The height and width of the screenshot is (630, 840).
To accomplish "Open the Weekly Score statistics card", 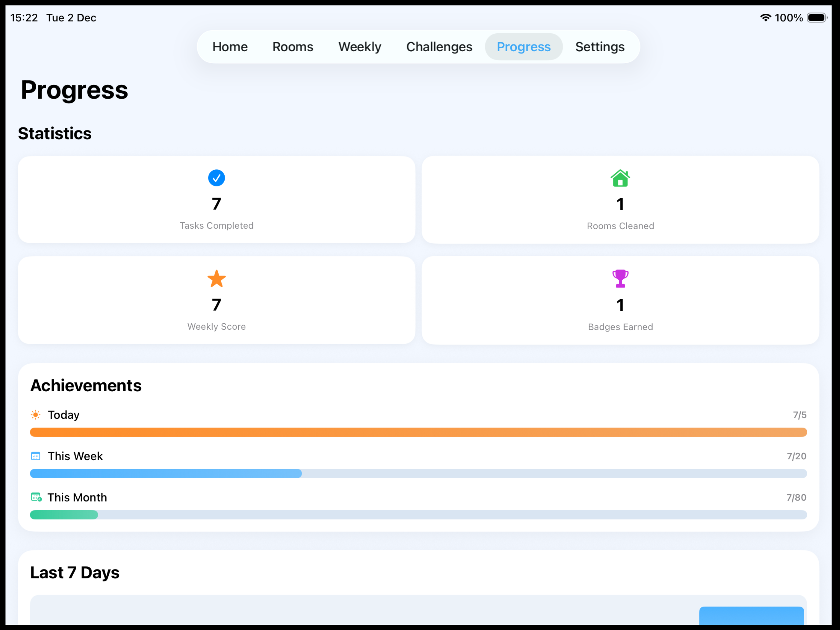I will point(216,300).
